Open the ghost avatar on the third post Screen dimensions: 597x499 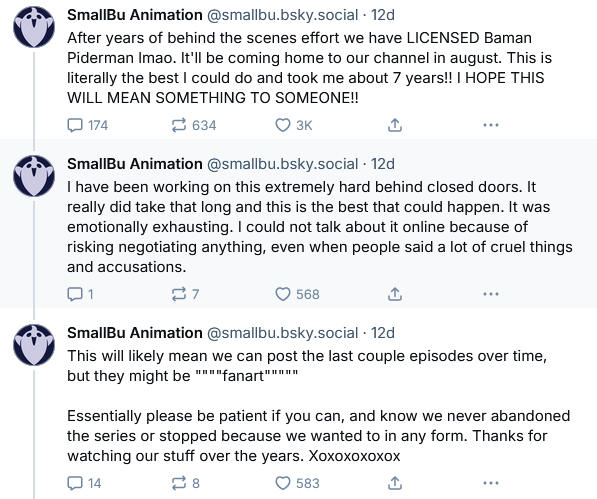pyautogui.click(x=34, y=345)
